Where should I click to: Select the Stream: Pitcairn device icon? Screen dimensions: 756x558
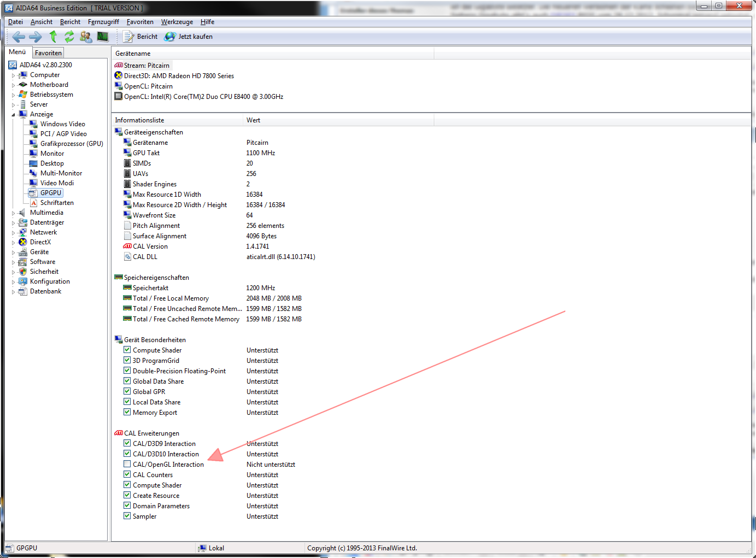119,66
